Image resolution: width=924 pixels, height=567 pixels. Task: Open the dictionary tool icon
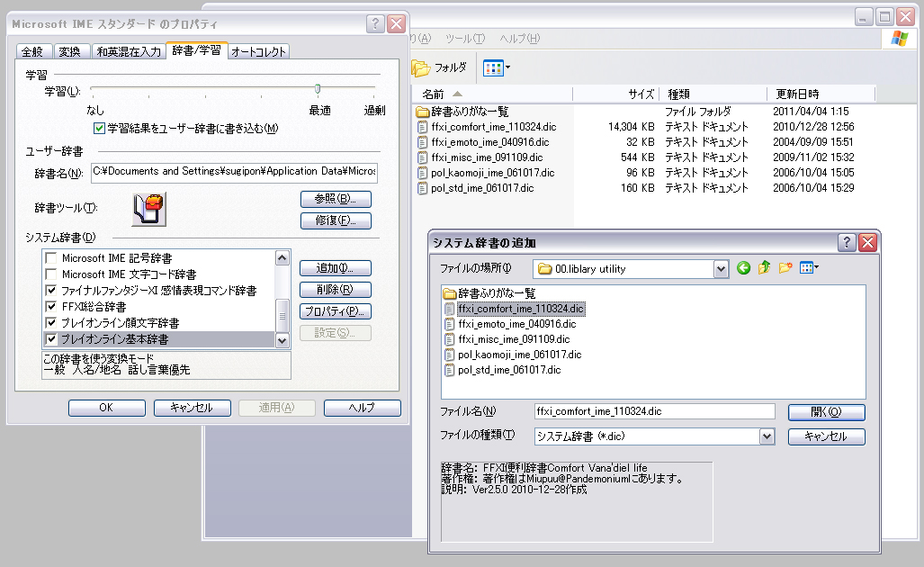(x=148, y=209)
